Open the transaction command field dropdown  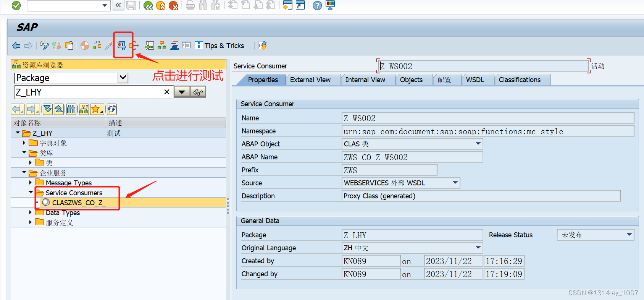[x=105, y=5]
